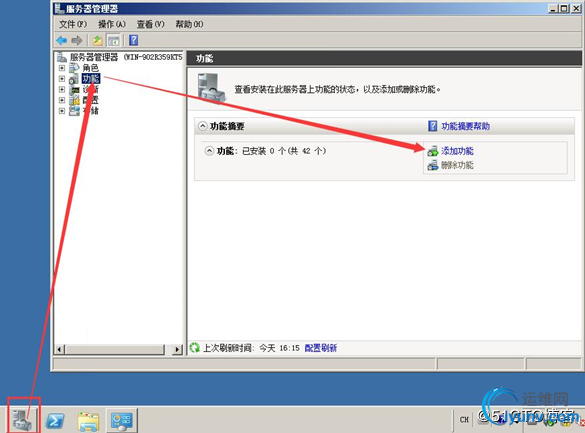Expand the last tree node
This screenshot has width=585, height=433.
62,111
